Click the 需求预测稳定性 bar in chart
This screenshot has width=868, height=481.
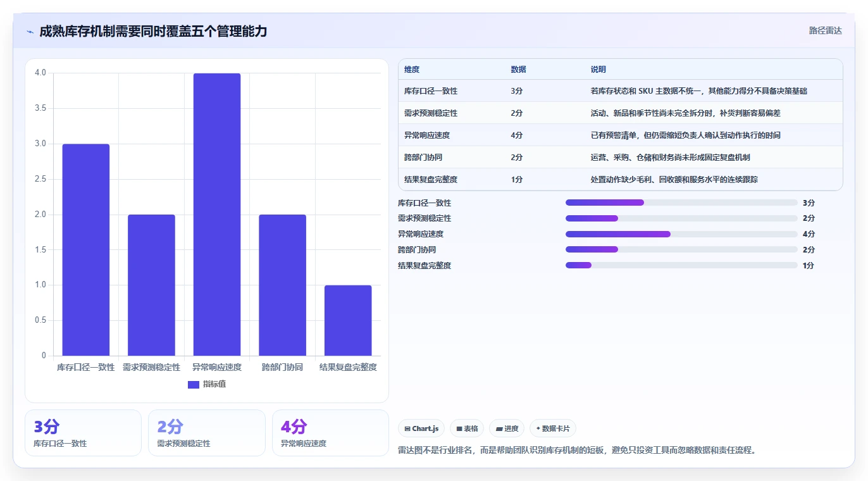click(151, 285)
